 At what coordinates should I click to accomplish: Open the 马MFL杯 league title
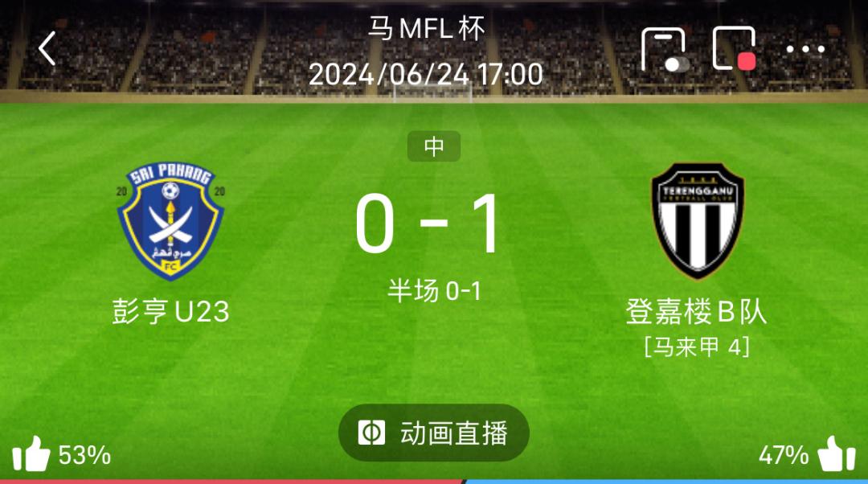[x=427, y=28]
